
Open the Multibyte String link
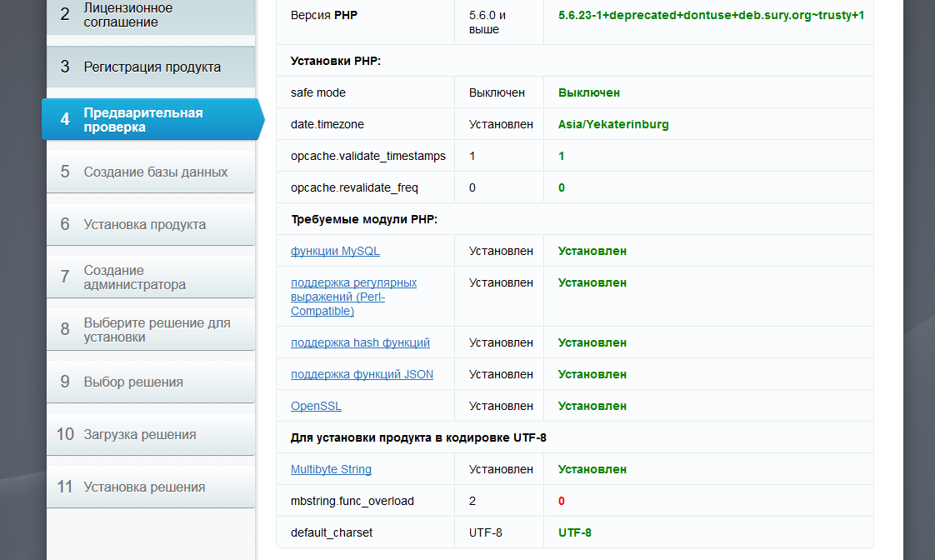(331, 469)
